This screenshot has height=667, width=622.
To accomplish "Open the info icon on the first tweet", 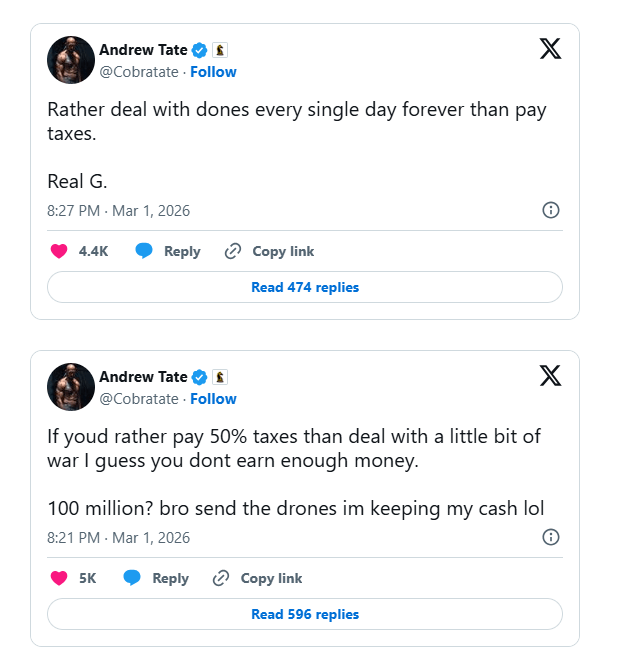I will pos(550,210).
